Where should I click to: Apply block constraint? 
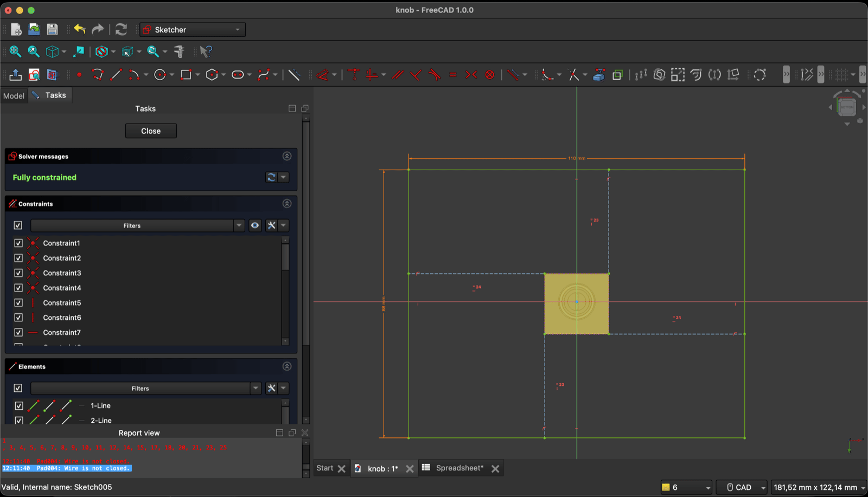[x=490, y=75]
